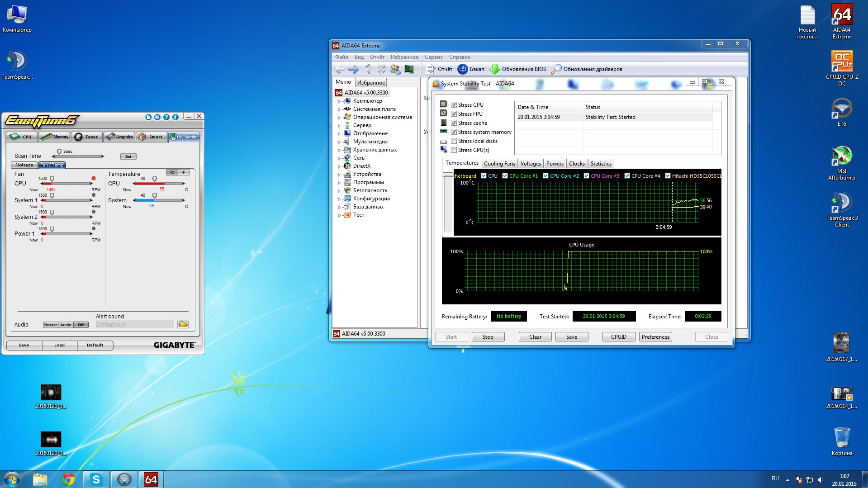The height and width of the screenshot is (488, 868).
Task: Toggle the Hitachi drive graph checkbox
Action: (668, 176)
